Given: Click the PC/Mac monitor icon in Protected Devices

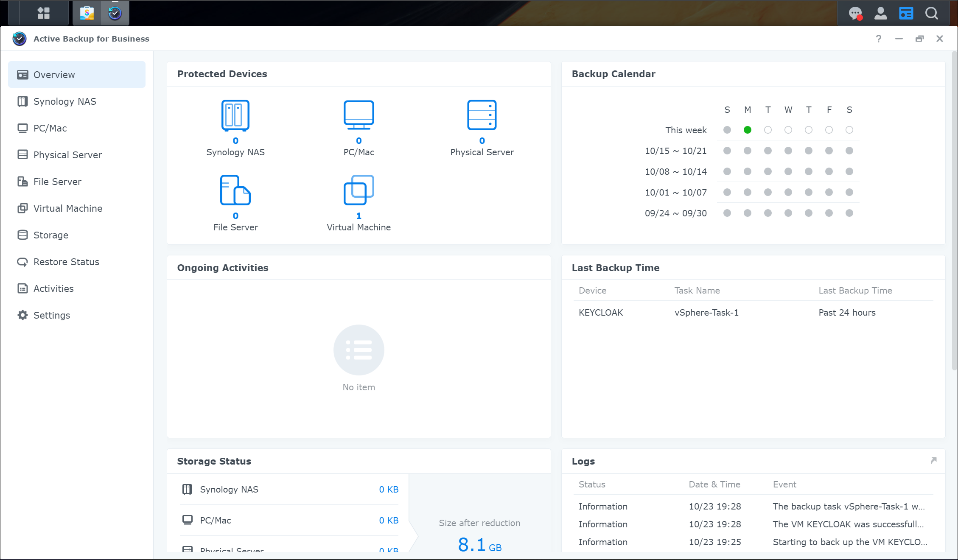Looking at the screenshot, I should coord(359,115).
